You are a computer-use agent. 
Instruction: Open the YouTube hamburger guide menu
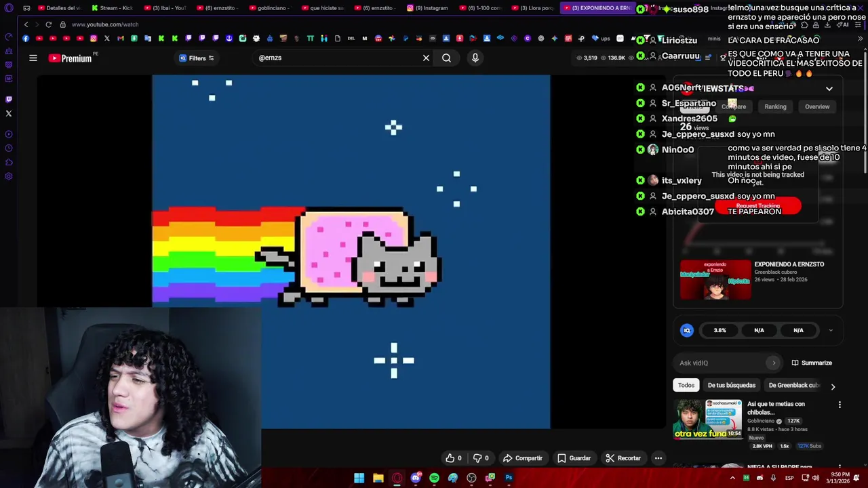coord(33,58)
